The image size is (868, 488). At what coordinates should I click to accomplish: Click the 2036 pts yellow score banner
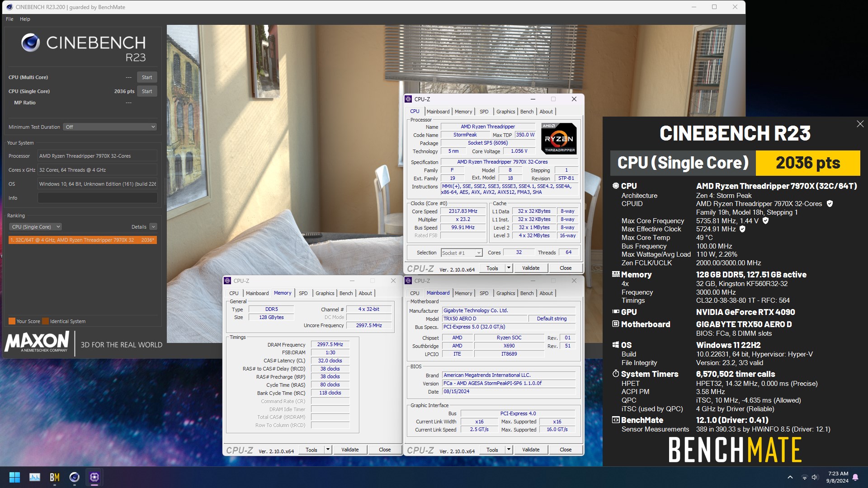pyautogui.click(x=808, y=163)
